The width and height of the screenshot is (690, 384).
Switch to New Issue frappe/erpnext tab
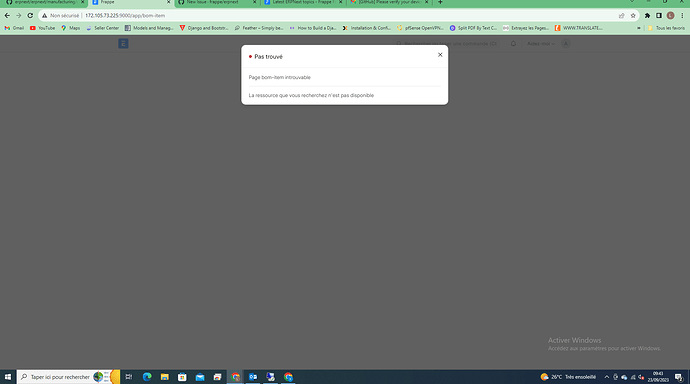click(x=217, y=3)
